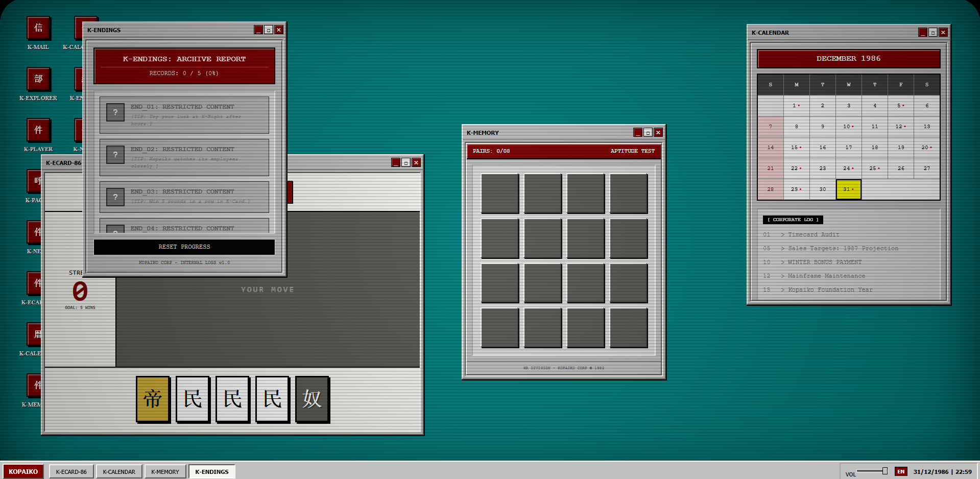Click the question mark icon beside END_03
This screenshot has width=980, height=479.
(x=115, y=197)
